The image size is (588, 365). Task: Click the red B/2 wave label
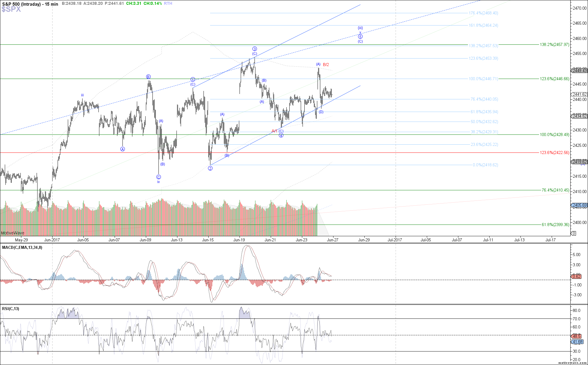[326, 65]
